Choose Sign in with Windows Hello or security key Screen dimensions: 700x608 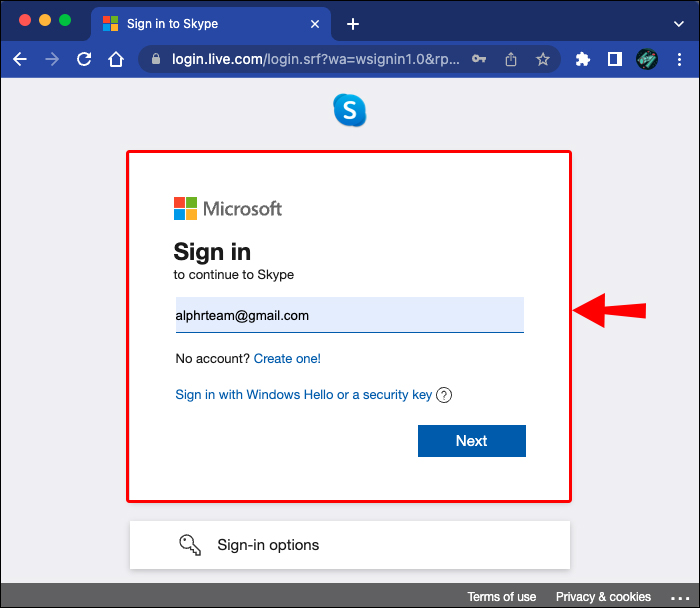pos(304,395)
